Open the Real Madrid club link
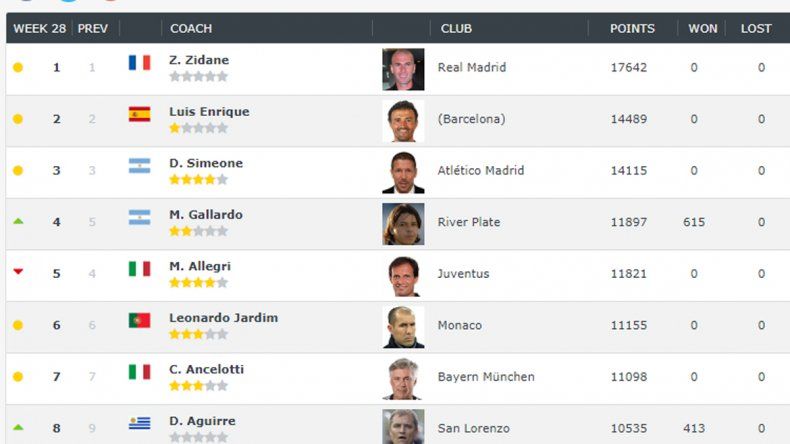 pos(471,68)
